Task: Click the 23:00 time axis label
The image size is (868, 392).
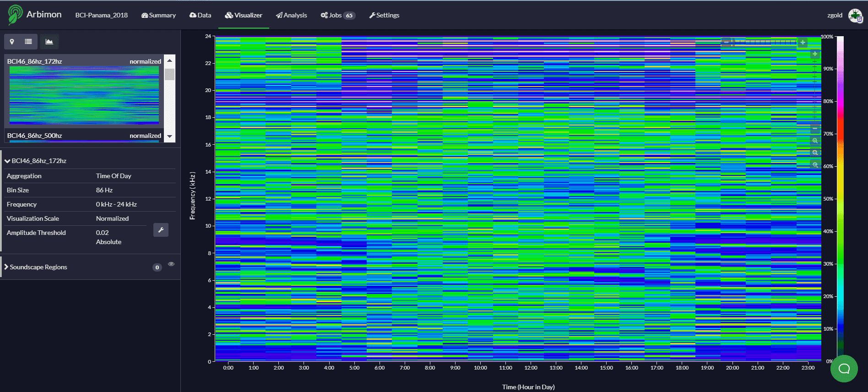Action: click(808, 368)
